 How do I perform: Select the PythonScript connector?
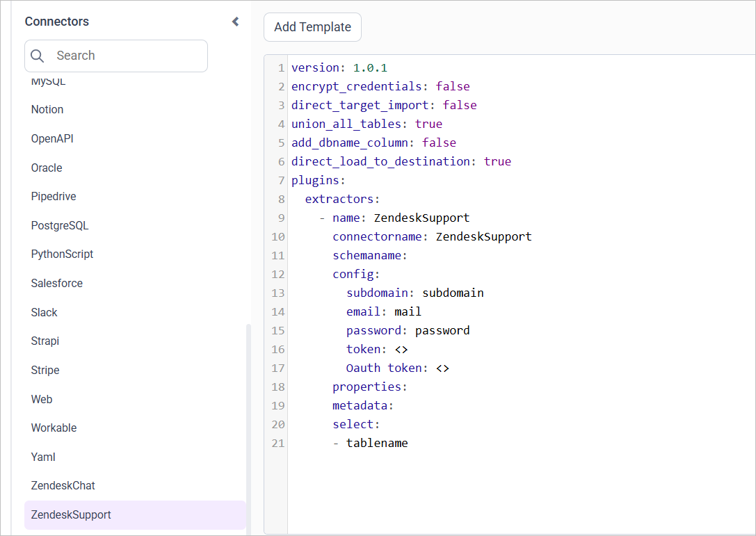click(x=62, y=254)
